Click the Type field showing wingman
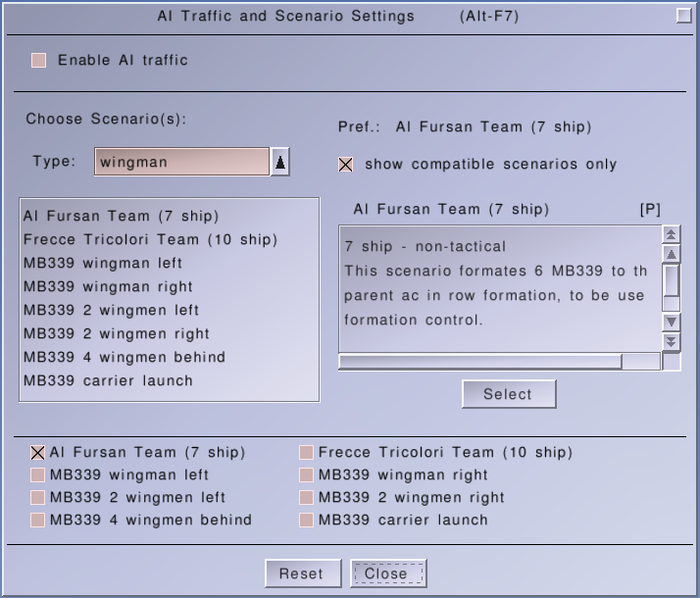Viewport: 700px width, 598px height. 181,162
